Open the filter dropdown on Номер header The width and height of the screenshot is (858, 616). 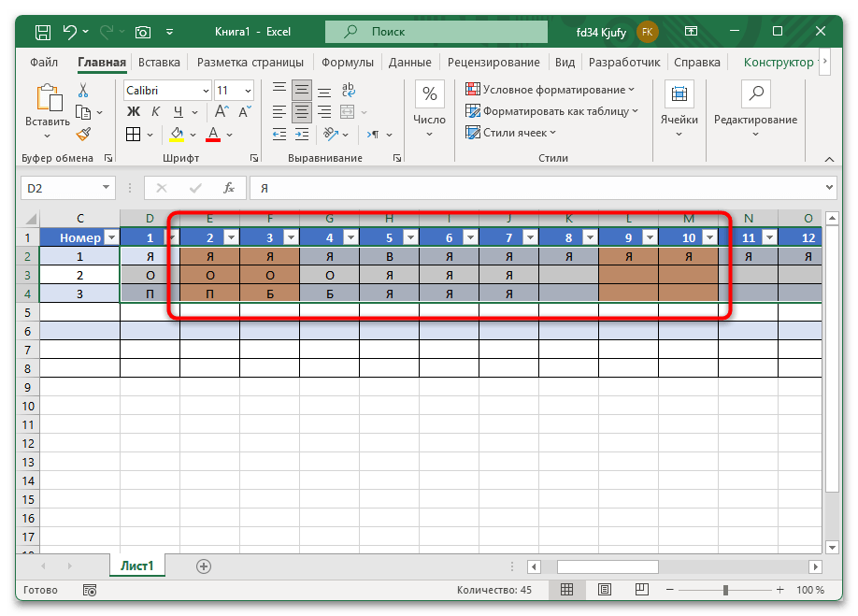111,237
